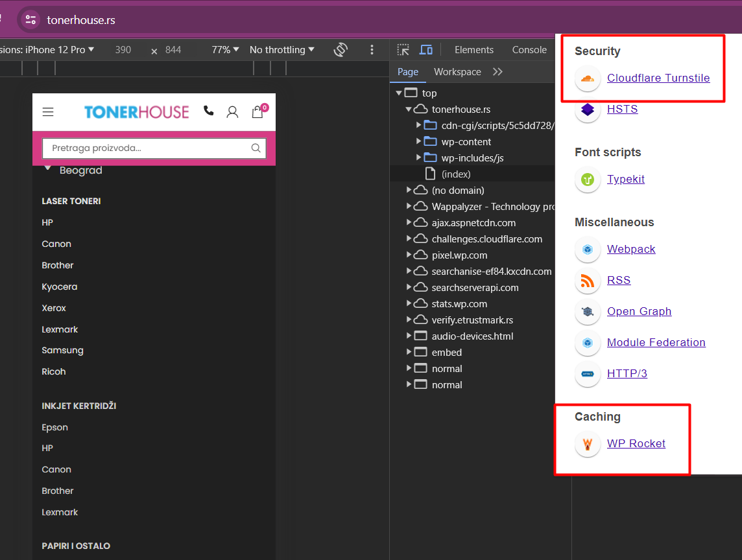Image resolution: width=742 pixels, height=560 pixels.
Task: Click the WP Rocket logo icon
Action: (x=588, y=444)
